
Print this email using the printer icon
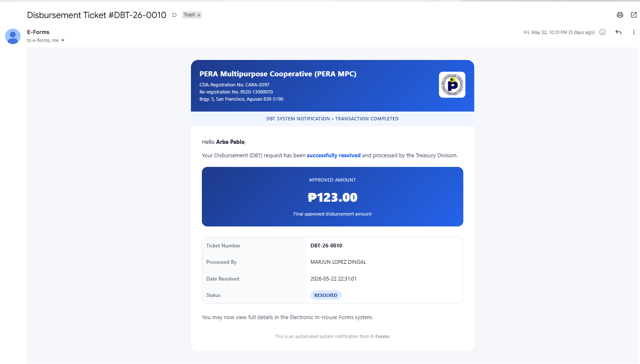(620, 15)
